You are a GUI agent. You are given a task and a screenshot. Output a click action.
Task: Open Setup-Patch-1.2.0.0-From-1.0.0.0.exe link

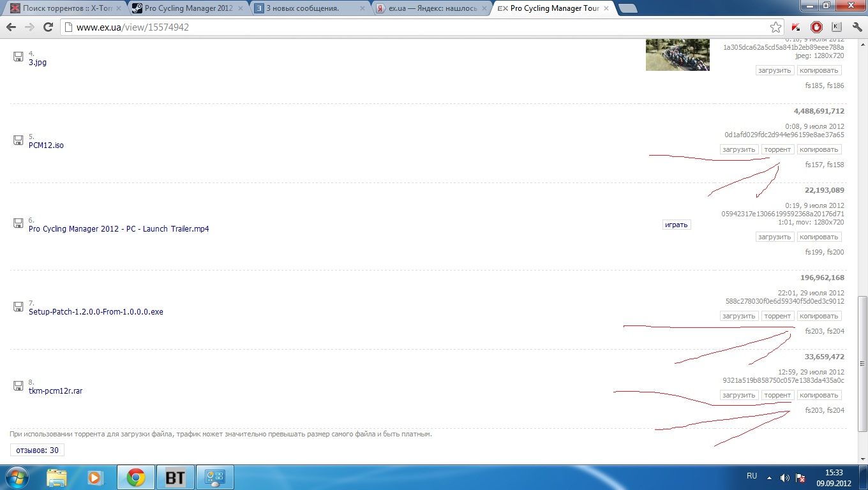tap(96, 312)
